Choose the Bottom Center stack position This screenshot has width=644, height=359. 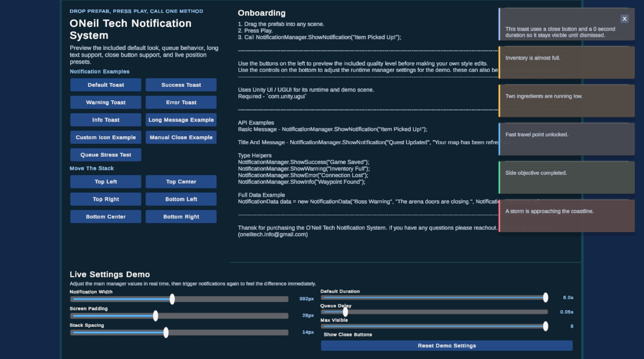point(106,217)
